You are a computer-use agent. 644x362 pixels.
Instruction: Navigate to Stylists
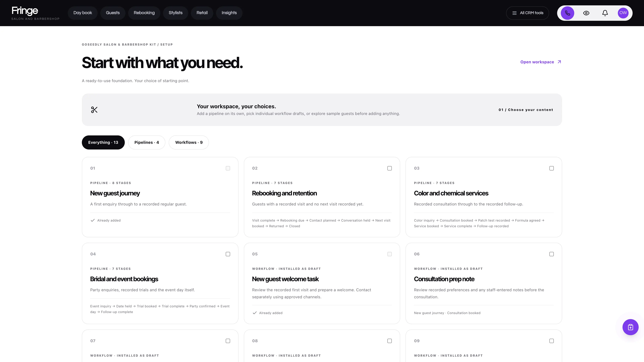(175, 13)
